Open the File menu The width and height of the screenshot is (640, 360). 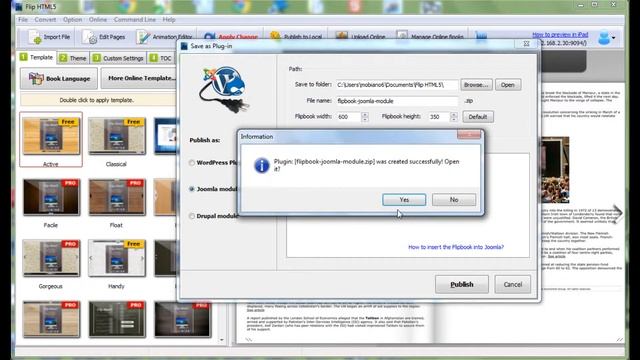23,20
